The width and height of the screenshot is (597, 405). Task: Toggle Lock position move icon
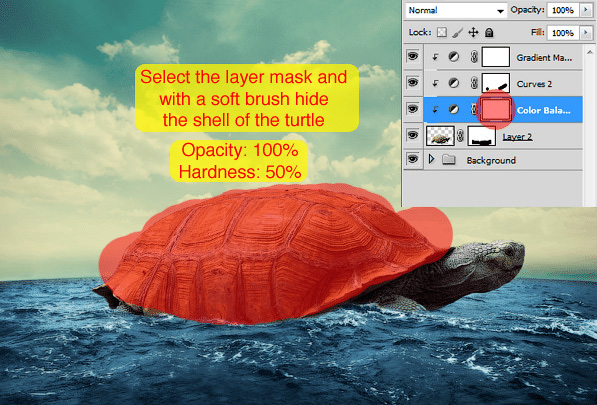coord(473,33)
